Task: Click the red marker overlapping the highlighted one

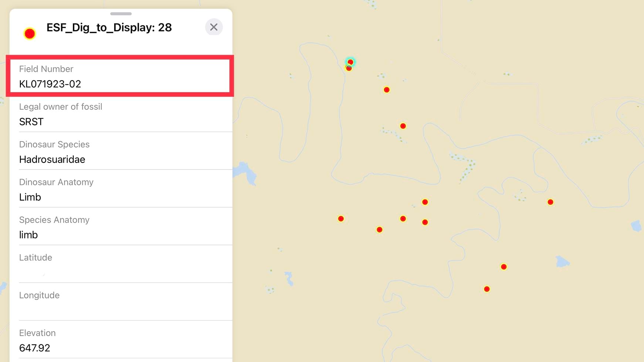Action: (x=348, y=69)
